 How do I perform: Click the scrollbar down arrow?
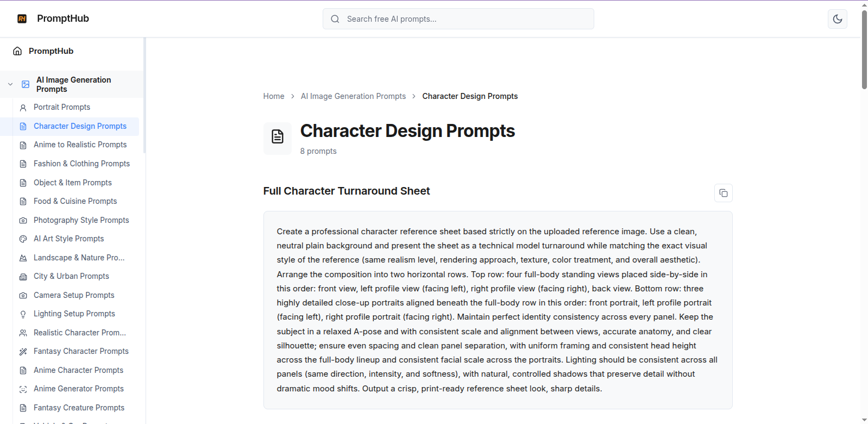click(864, 420)
